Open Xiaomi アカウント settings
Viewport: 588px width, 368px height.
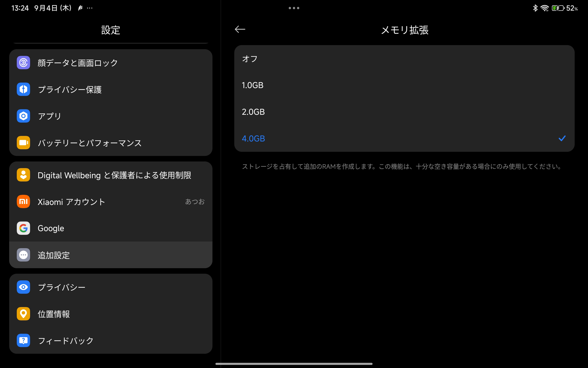point(111,201)
